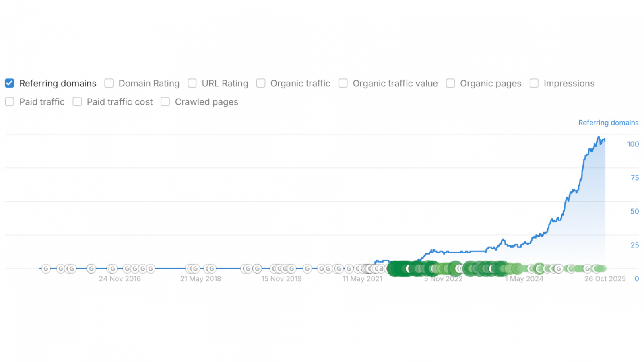The width and height of the screenshot is (644, 362).
Task: Click the 15 Nov 2019 date label
Action: click(281, 279)
